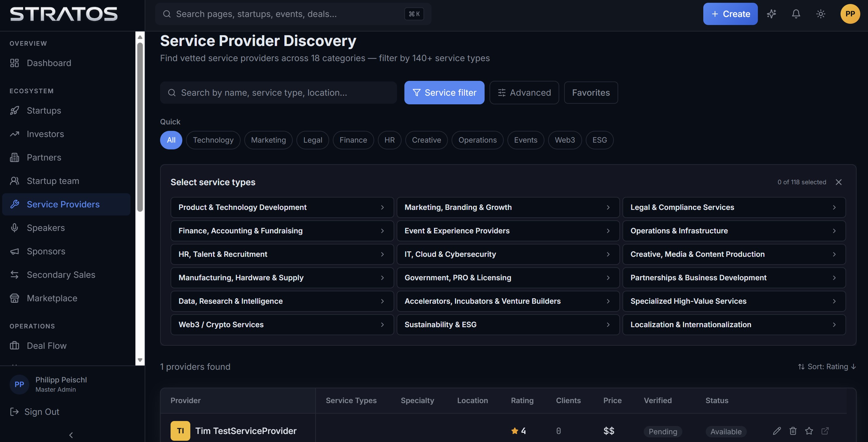
Task: Expand HR, Talent & Recruitment category
Action: pos(282,254)
